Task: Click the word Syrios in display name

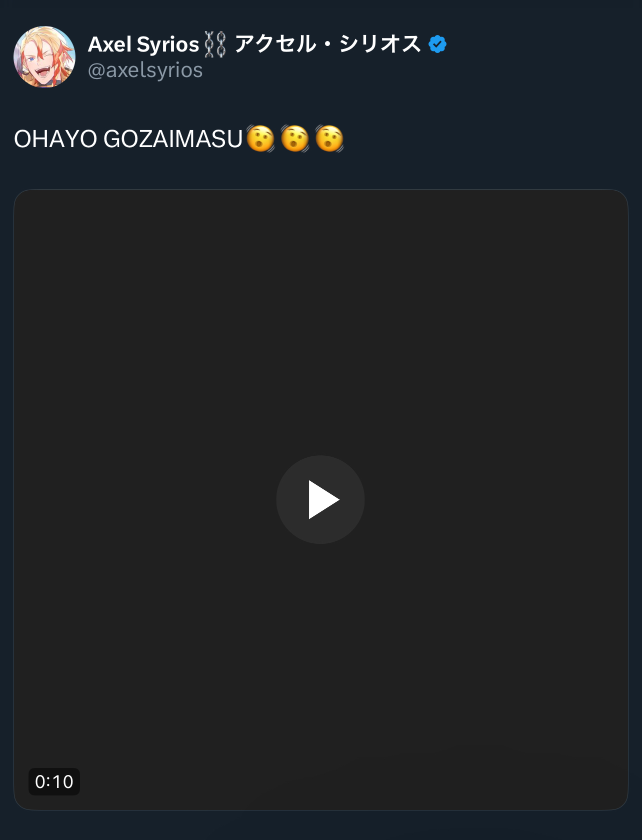Action: pyautogui.click(x=168, y=45)
